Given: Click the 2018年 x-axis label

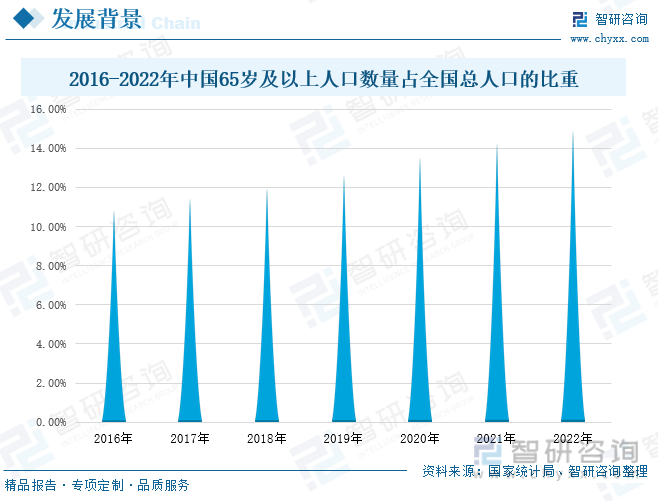Looking at the screenshot, I should [x=266, y=438].
